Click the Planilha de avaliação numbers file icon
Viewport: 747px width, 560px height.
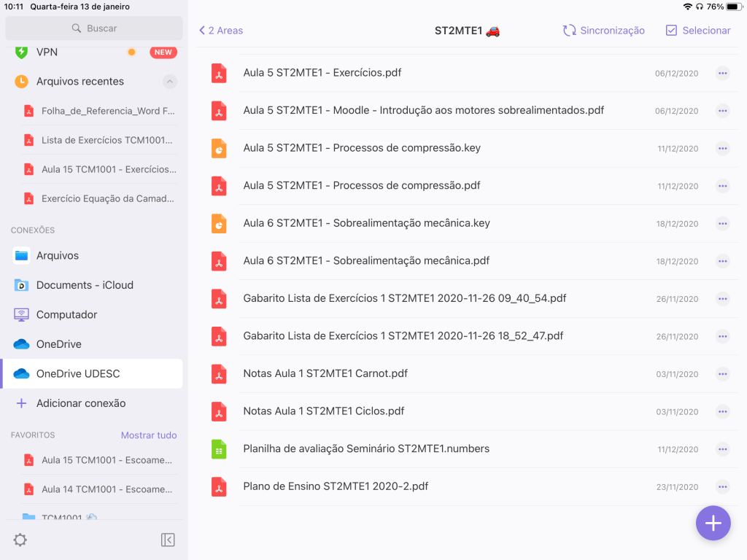(219, 449)
